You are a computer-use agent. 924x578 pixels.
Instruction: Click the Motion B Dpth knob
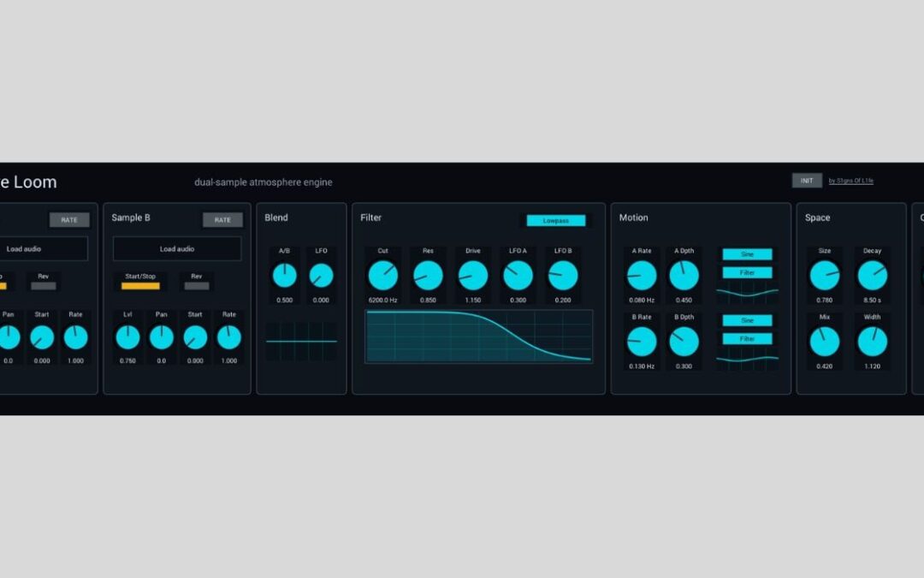(x=684, y=342)
